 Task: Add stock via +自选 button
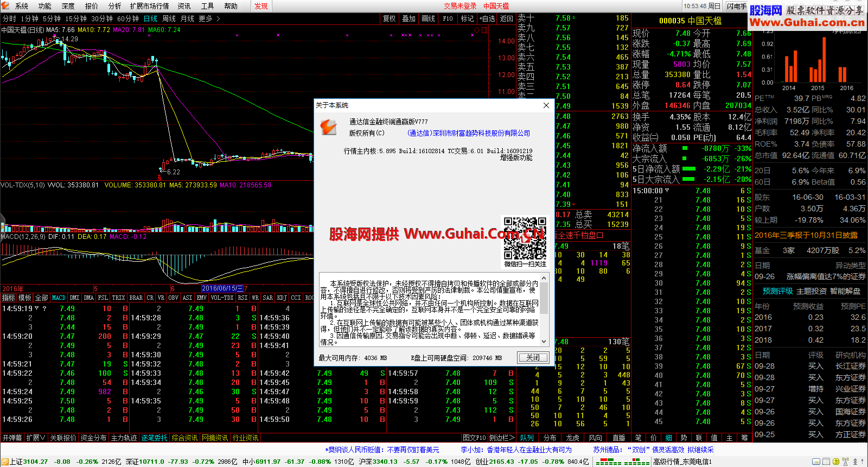(487, 18)
